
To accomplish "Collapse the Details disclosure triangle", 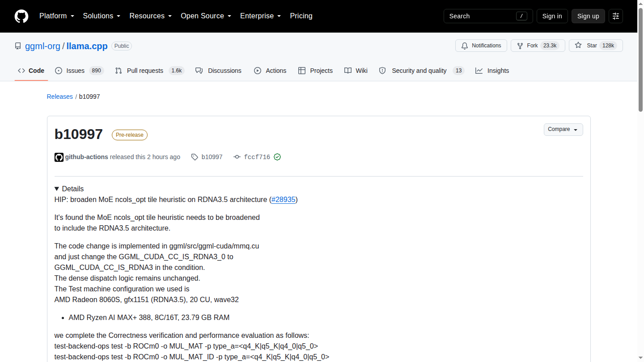I will 57,189.
